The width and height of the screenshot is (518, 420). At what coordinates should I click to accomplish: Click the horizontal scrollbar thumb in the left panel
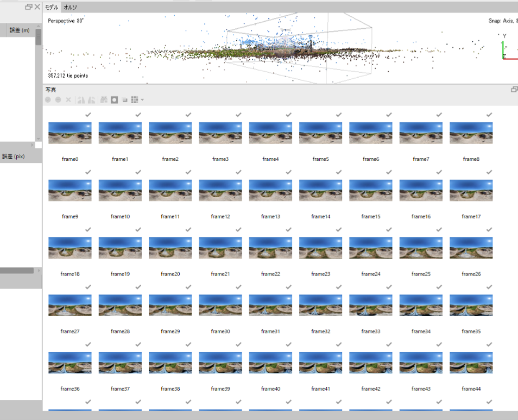point(16,271)
